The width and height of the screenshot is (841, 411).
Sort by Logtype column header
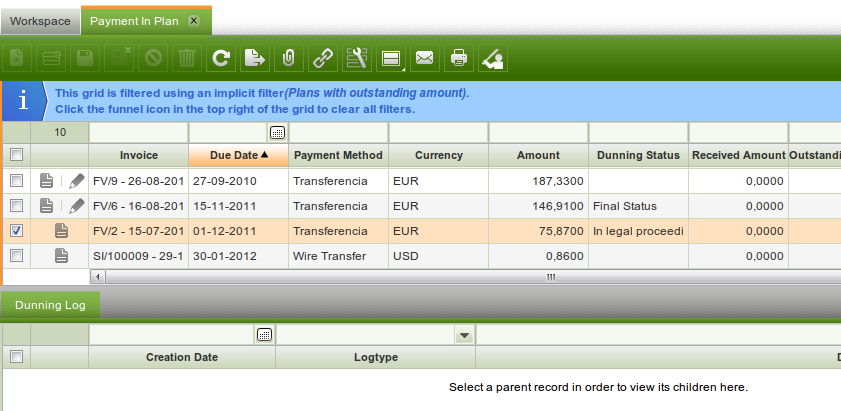coord(376,357)
